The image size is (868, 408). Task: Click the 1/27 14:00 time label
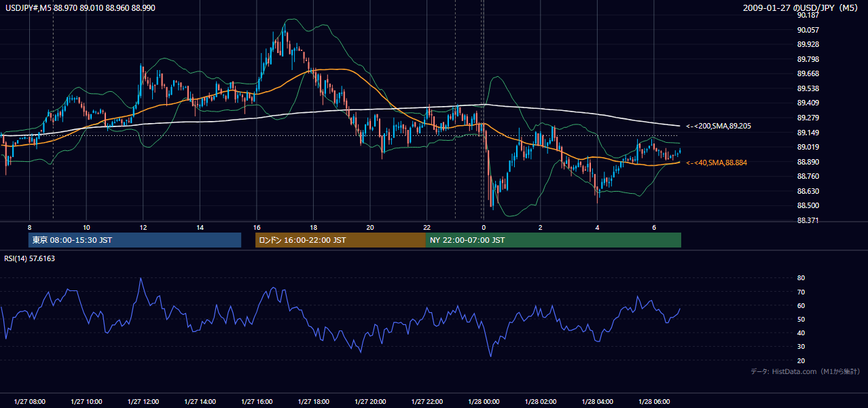click(200, 402)
